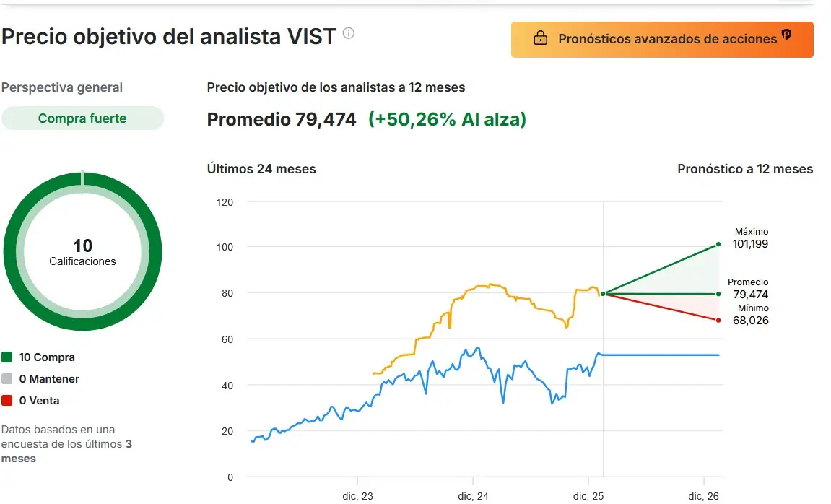Select the Promedio forecast endpoint dot
The width and height of the screenshot is (831, 504).
[x=718, y=294]
